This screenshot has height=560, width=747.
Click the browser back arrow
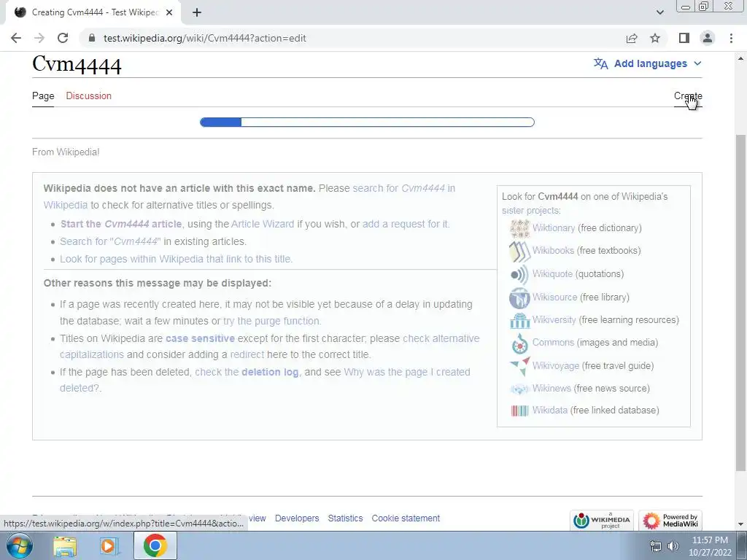[16, 38]
